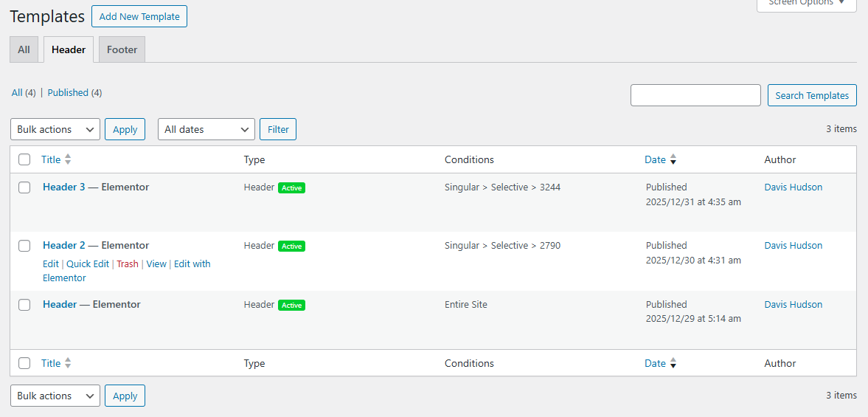
Task: Click Quick Edit under Header 2
Action: (88, 263)
